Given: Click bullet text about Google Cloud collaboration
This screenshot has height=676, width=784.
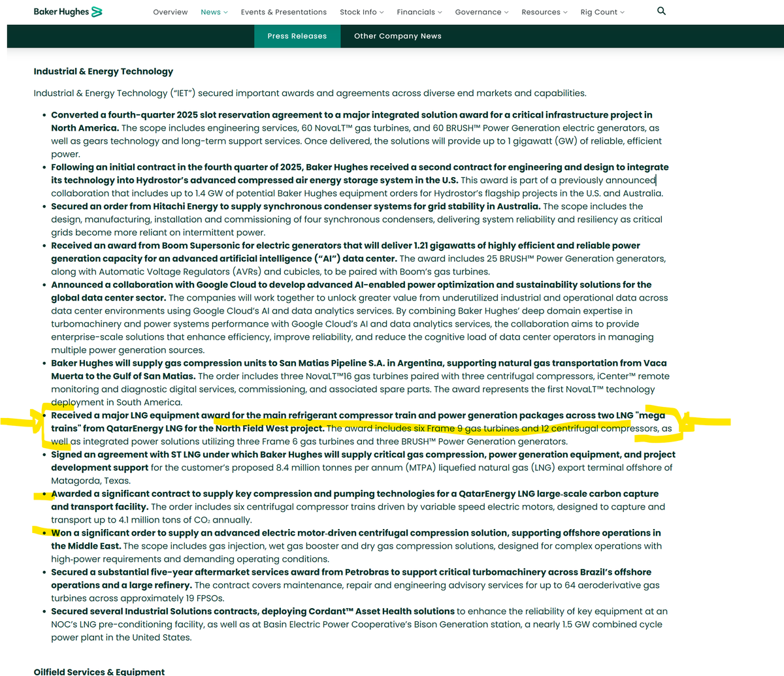Looking at the screenshot, I should [360, 317].
